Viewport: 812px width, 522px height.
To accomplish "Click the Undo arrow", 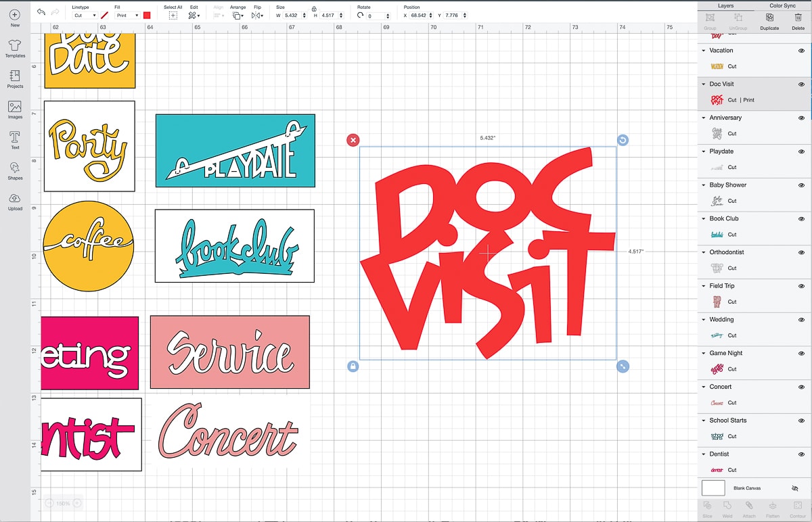I will pyautogui.click(x=41, y=12).
